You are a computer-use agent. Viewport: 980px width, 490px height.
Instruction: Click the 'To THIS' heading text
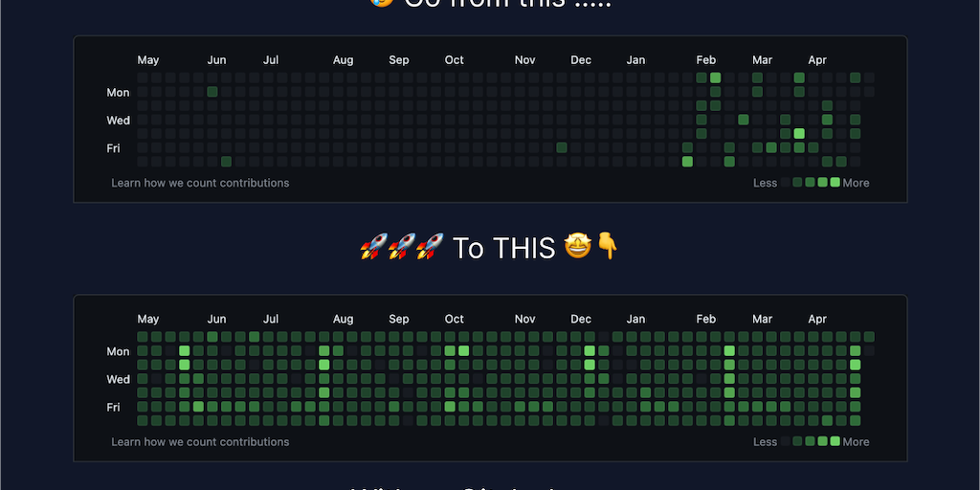pyautogui.click(x=503, y=248)
